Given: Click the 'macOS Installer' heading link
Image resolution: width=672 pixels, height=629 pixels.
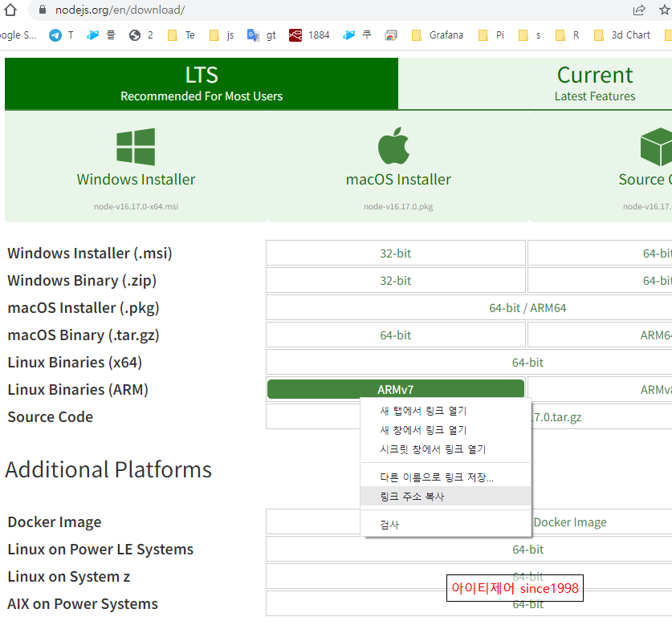Looking at the screenshot, I should [398, 180].
